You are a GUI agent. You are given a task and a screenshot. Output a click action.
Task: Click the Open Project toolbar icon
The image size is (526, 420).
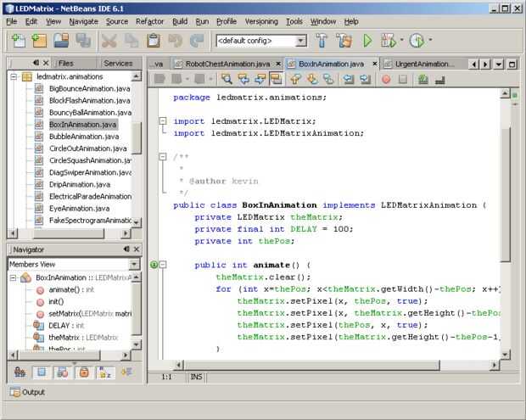61,41
